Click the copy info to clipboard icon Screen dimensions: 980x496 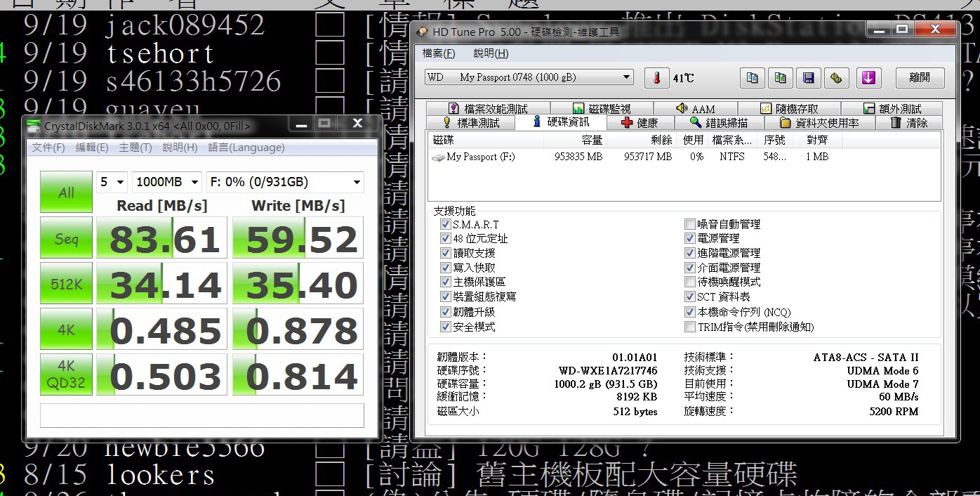752,78
